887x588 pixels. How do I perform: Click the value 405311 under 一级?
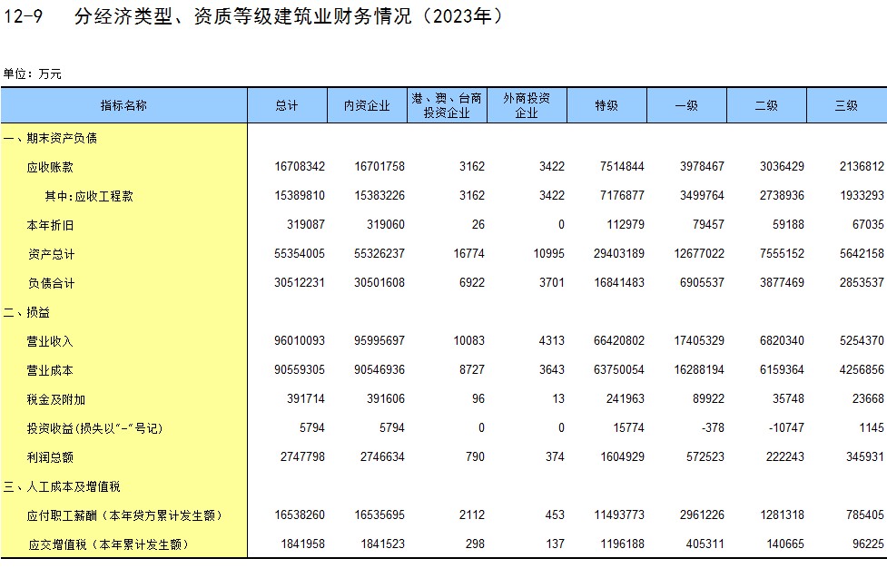point(705,544)
